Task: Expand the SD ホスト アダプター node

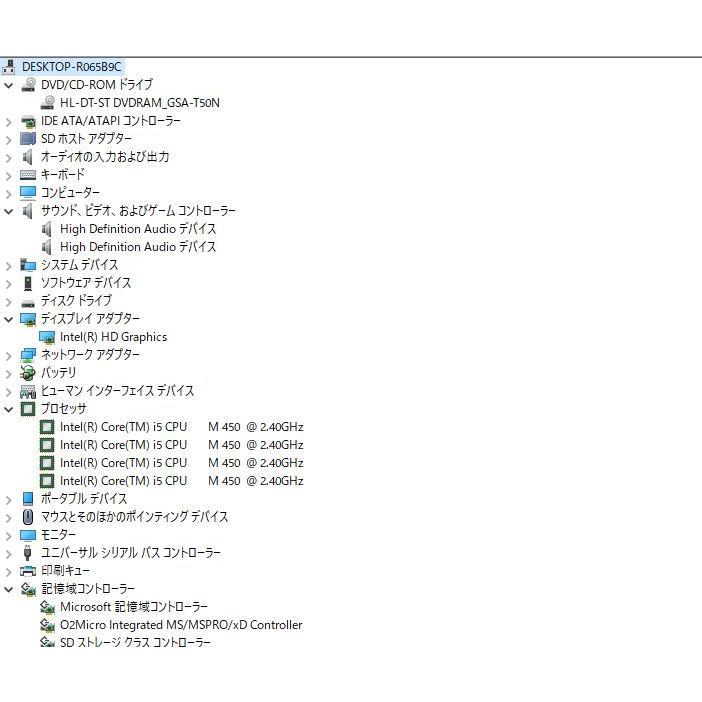Action: 9,139
